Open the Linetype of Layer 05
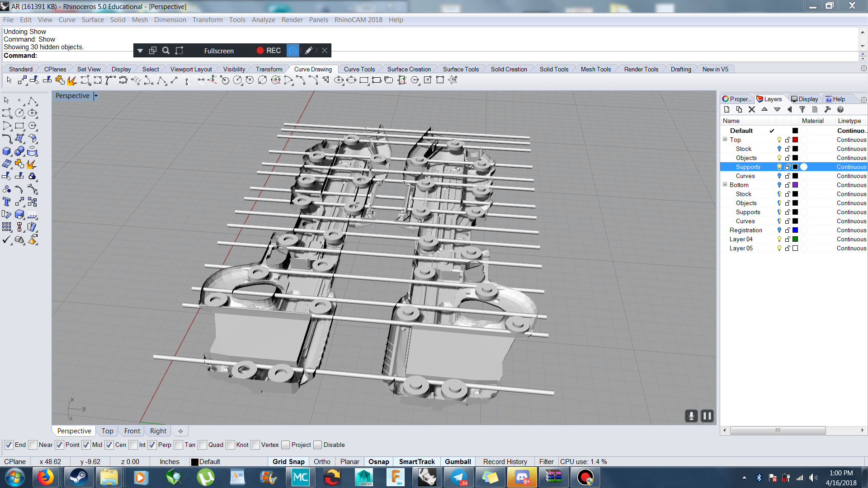The width and height of the screenshot is (868, 488). [x=851, y=248]
